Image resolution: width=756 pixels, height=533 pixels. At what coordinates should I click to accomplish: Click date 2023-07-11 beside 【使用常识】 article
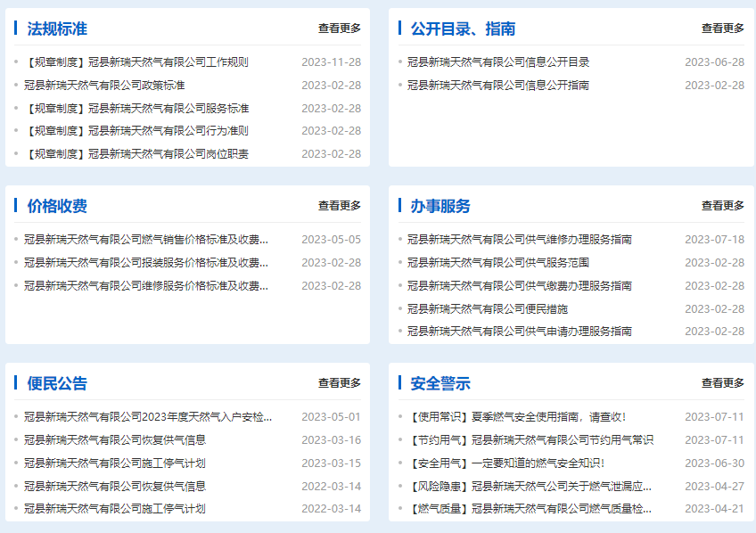[x=714, y=417]
